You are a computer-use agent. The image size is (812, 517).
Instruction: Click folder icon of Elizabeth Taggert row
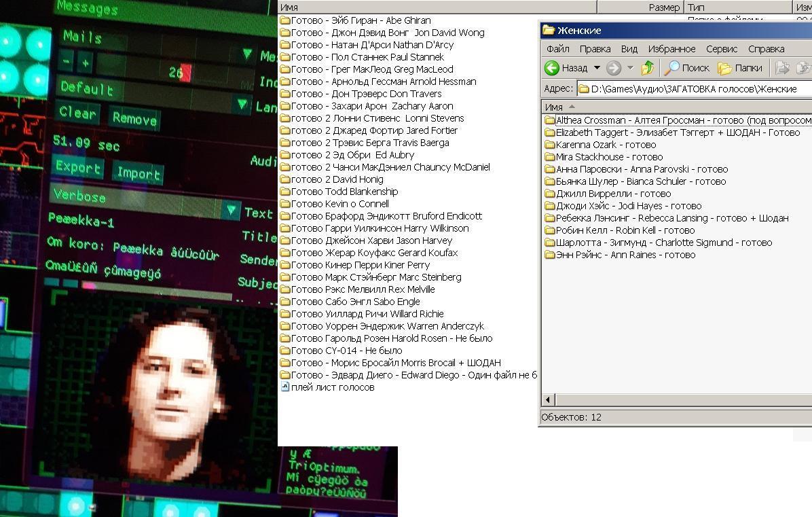pos(550,132)
